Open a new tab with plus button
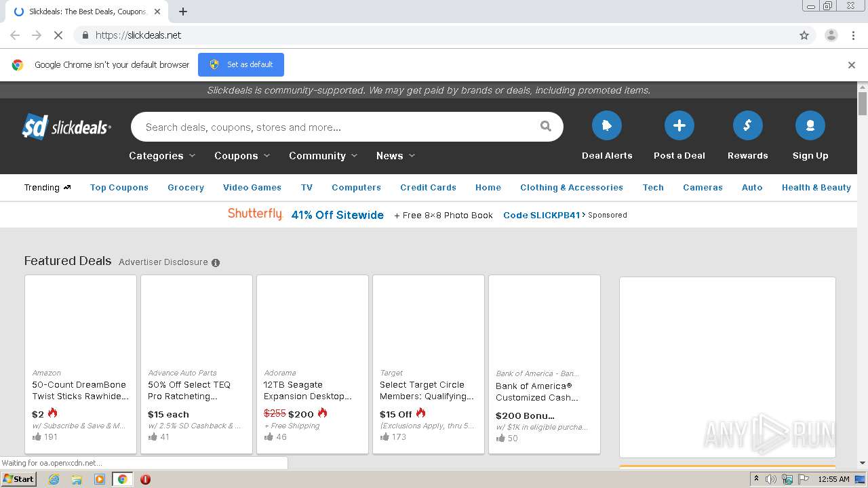The width and height of the screenshot is (868, 488). [183, 12]
